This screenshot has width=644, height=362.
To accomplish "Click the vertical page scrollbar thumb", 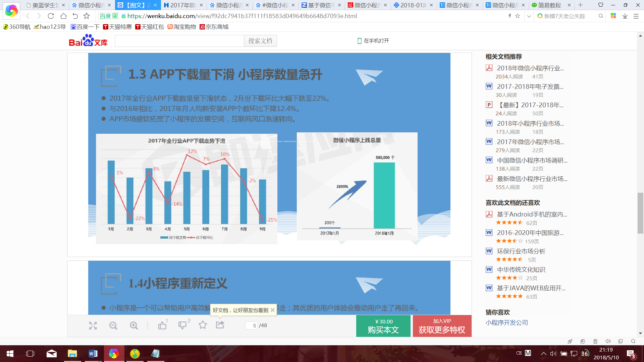I will (640, 213).
